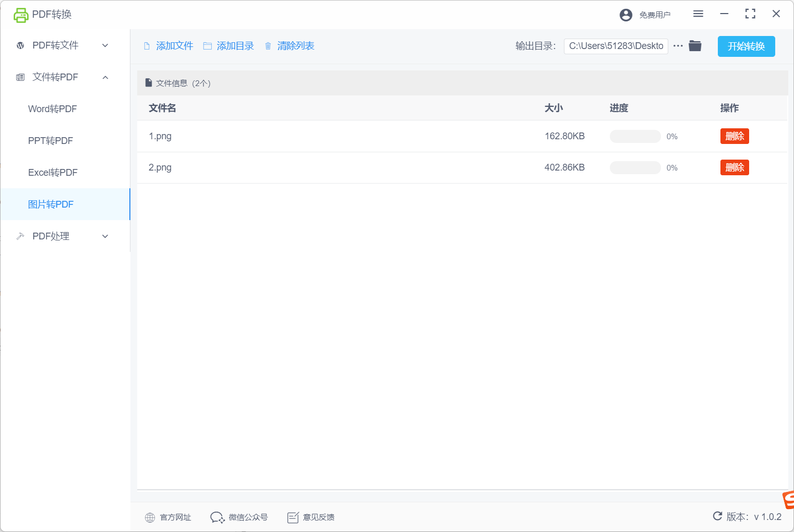The image size is (794, 532).
Task: Click the 清除列表 link
Action: 296,46
